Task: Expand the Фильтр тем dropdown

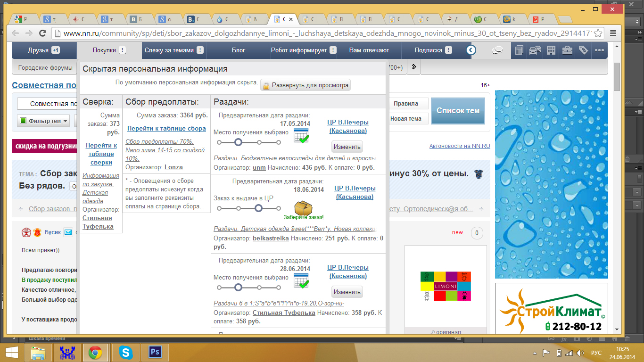Action: pos(43,121)
